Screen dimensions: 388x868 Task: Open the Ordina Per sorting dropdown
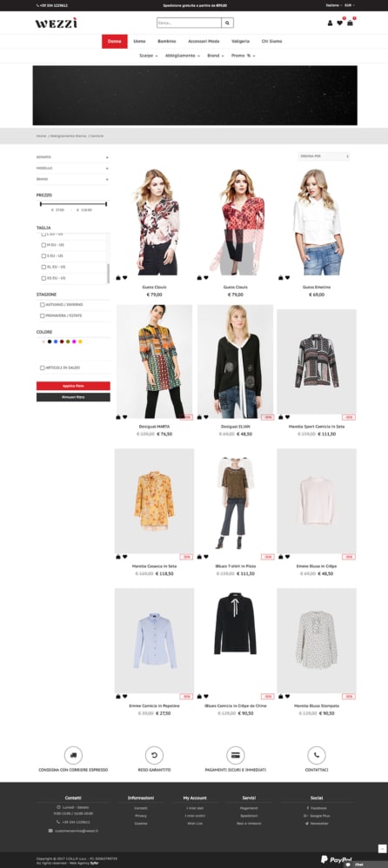324,156
